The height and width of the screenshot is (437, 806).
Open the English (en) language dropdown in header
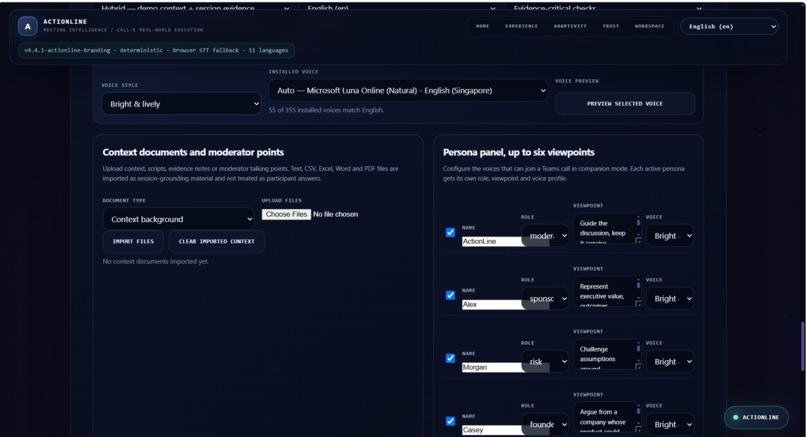coord(729,27)
